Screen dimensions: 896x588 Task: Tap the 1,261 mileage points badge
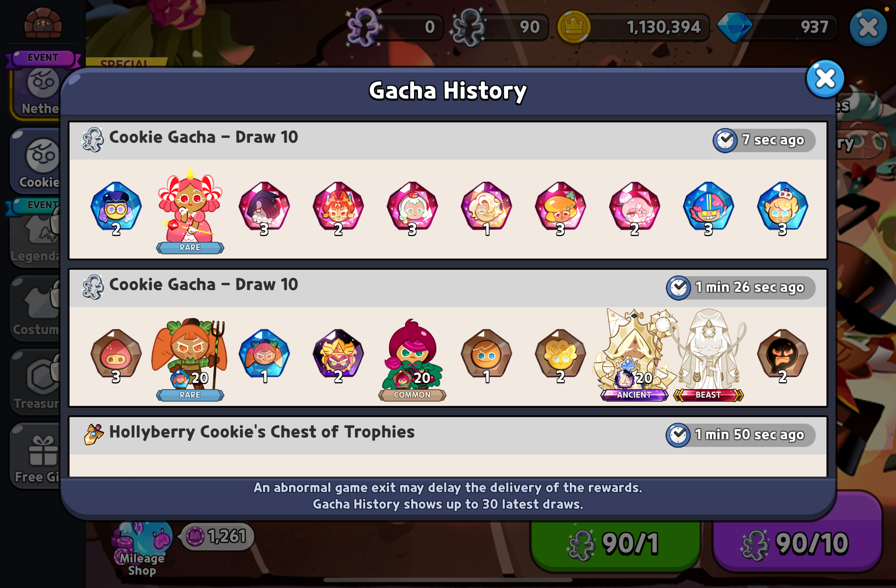coord(217,536)
